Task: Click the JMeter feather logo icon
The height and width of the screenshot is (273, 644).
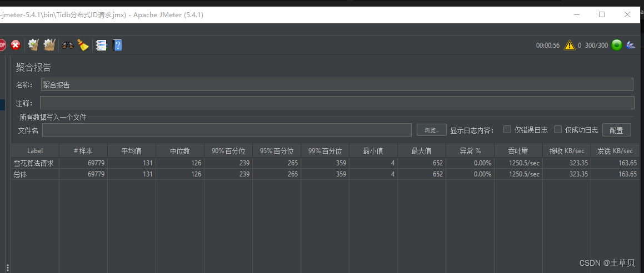Action: pos(631,45)
